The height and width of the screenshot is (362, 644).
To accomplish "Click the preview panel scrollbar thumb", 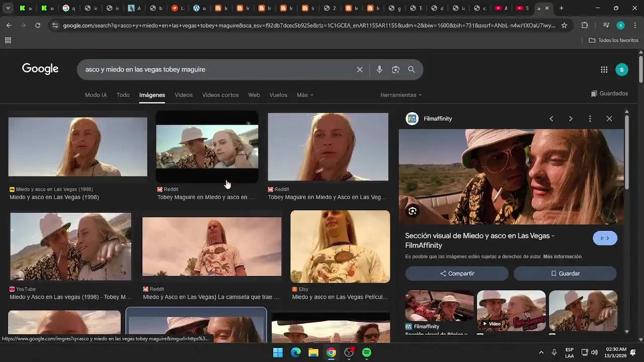I will [626, 153].
